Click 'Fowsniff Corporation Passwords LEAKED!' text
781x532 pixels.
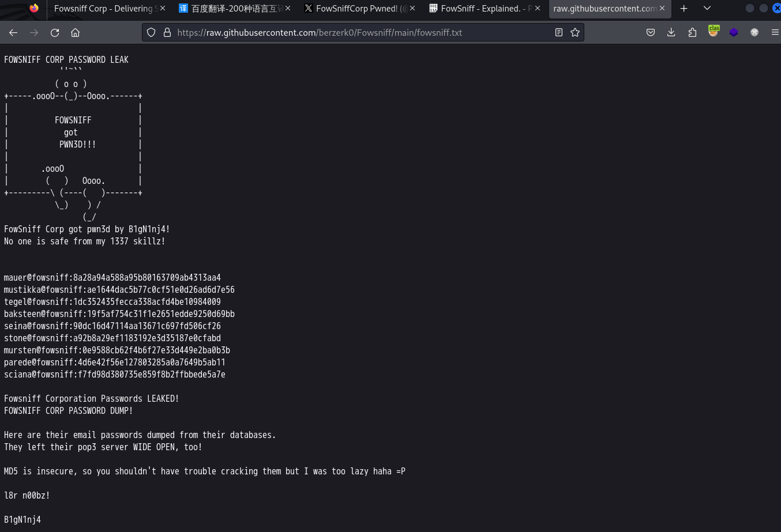pyautogui.click(x=92, y=399)
